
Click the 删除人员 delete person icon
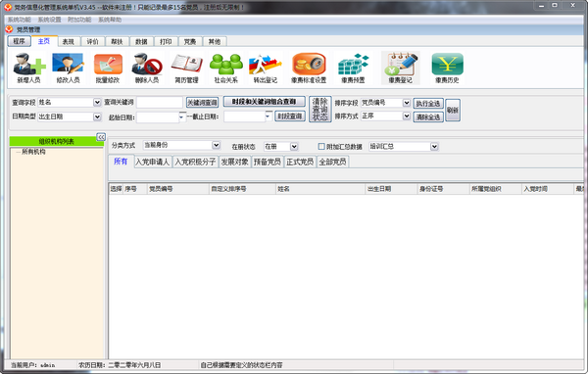click(147, 68)
